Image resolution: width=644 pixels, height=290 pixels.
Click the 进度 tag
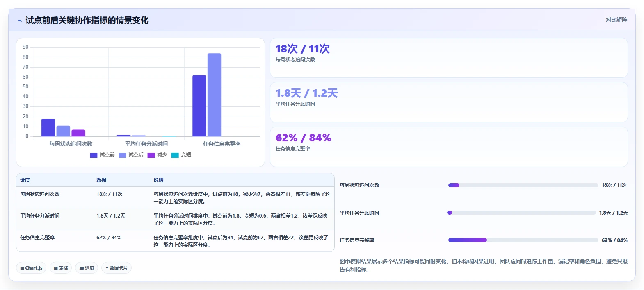87,268
